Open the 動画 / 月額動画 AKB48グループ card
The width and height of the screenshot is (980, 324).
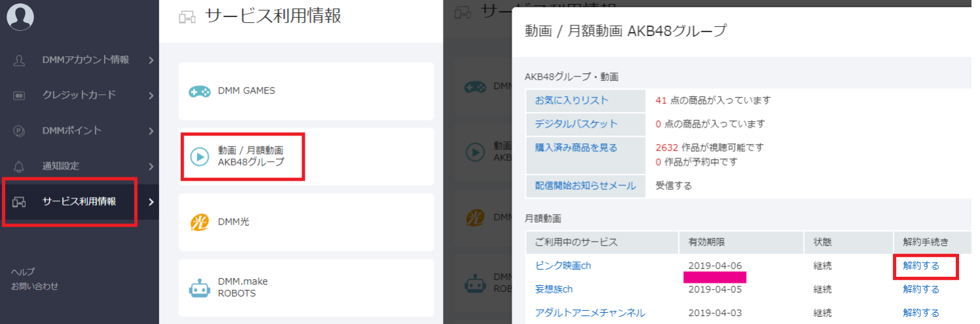click(306, 156)
